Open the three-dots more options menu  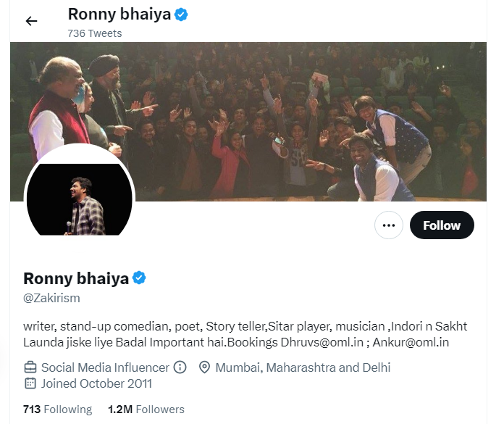point(389,225)
